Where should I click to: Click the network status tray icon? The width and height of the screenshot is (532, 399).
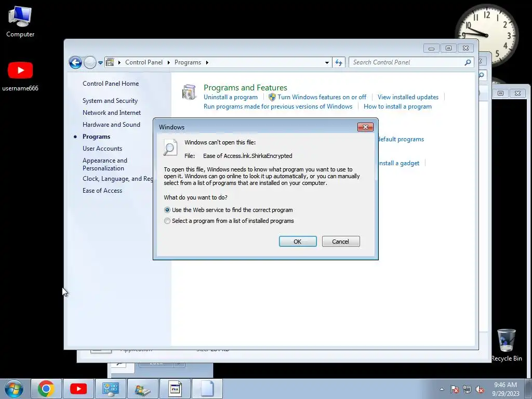(467, 389)
